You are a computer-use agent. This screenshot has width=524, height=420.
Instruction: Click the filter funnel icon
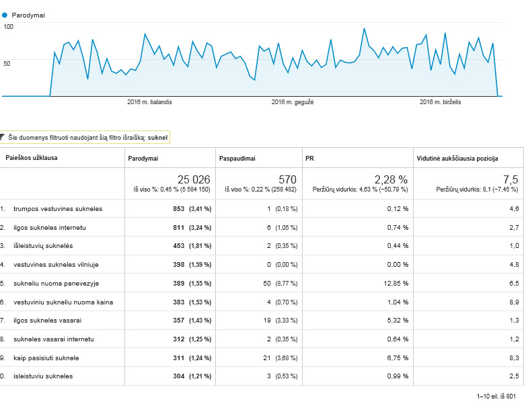tap(2, 137)
